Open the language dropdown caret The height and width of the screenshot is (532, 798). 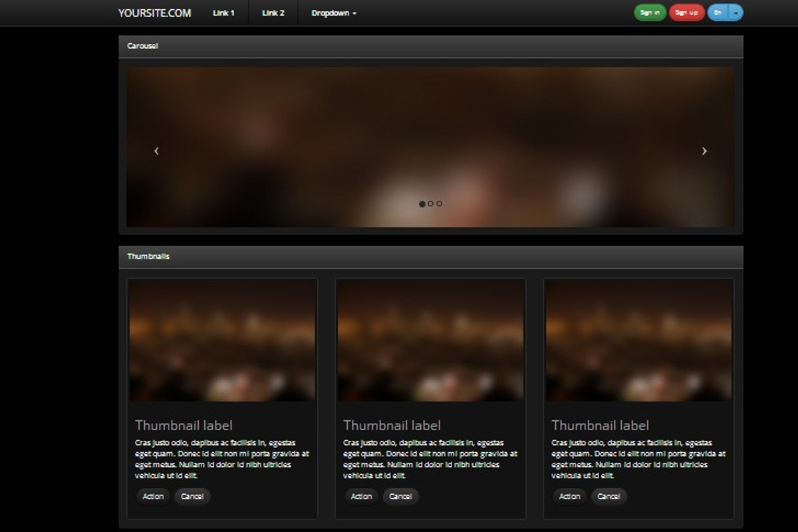735,13
